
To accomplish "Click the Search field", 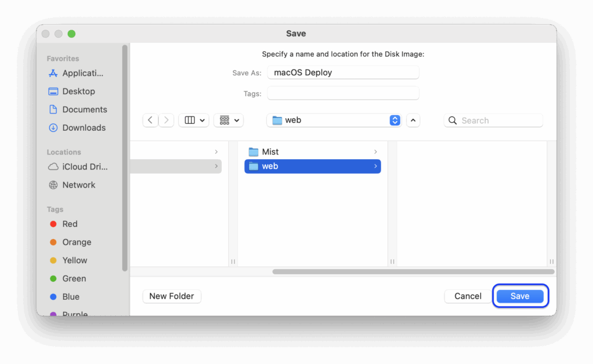I will (x=493, y=120).
